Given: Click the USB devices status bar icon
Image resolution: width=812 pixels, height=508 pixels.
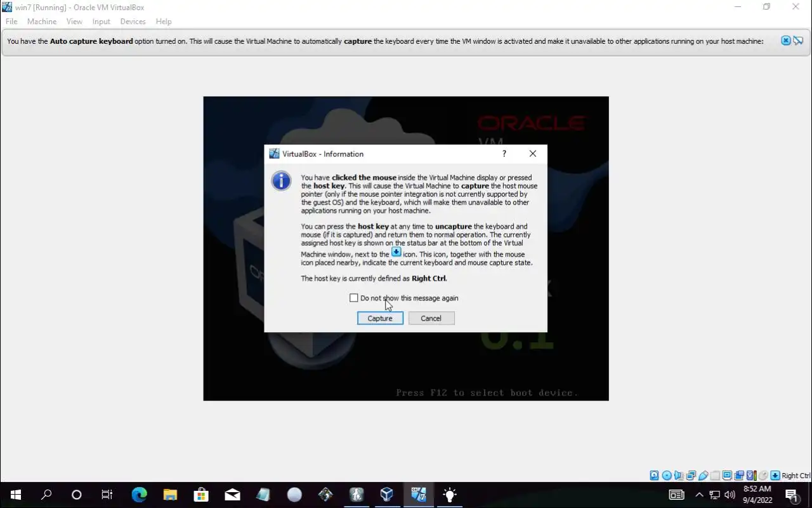Looking at the screenshot, I should (703, 476).
